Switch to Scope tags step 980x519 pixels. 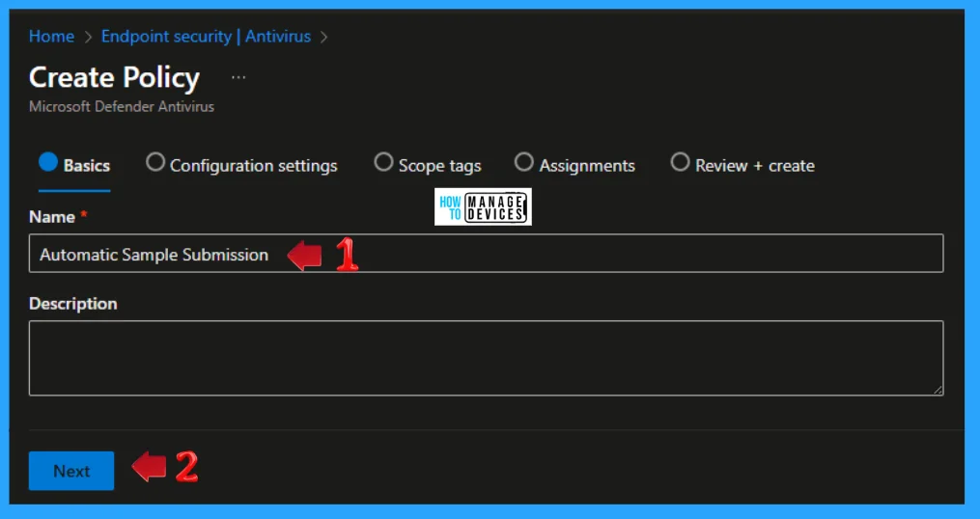point(428,166)
